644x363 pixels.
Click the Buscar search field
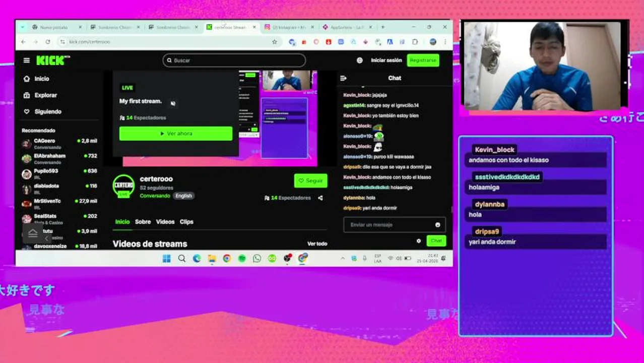[x=234, y=60]
